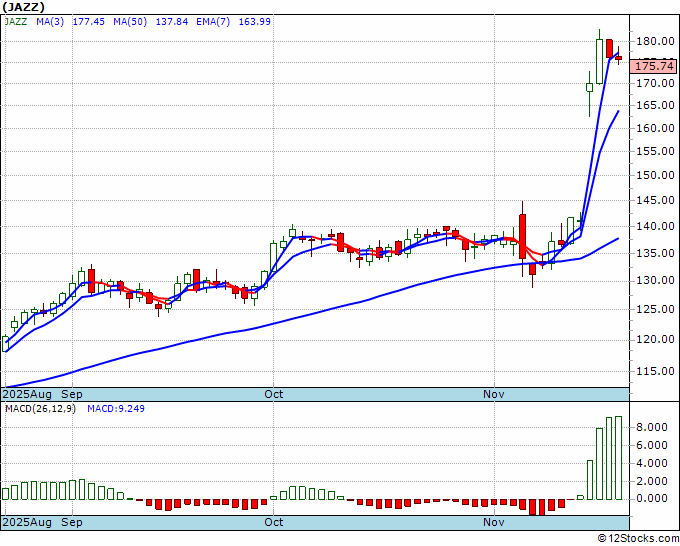Click Sep on the MACD date axis
680x546 pixels.
point(72,522)
